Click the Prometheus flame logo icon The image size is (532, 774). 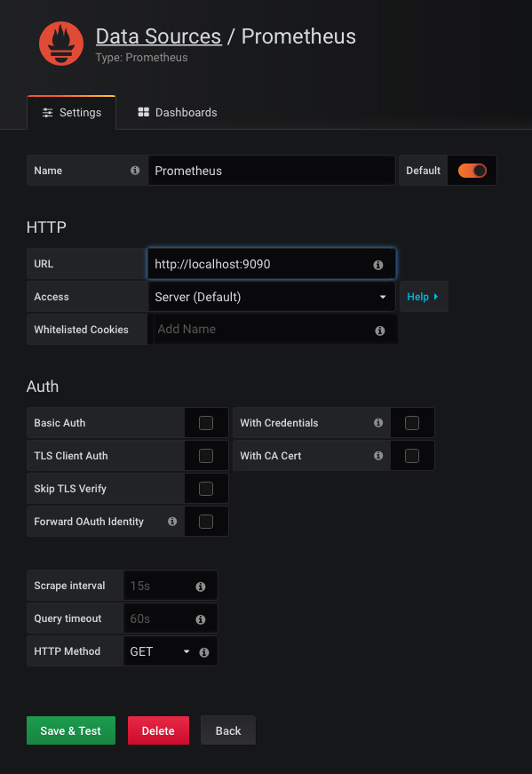pyautogui.click(x=61, y=44)
